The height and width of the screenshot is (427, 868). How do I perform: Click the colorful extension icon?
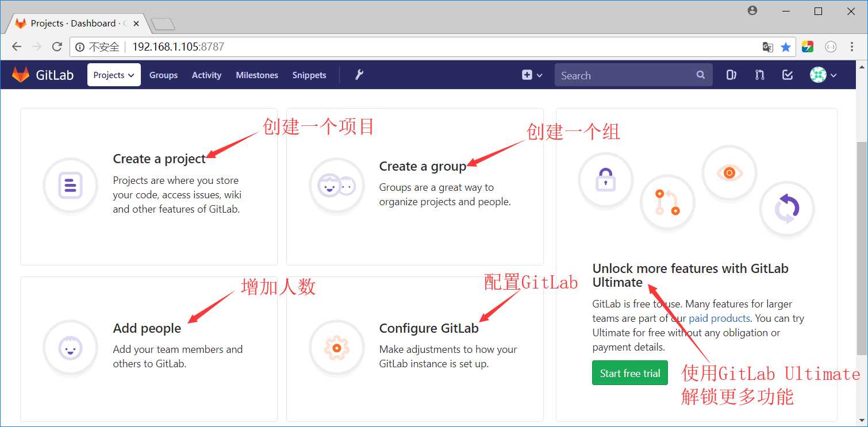coord(808,47)
